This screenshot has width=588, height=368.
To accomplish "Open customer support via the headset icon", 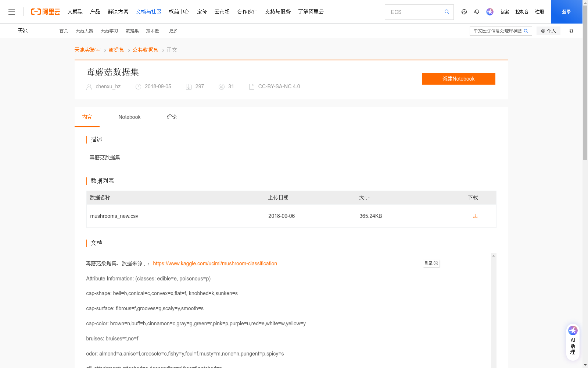I will click(477, 12).
